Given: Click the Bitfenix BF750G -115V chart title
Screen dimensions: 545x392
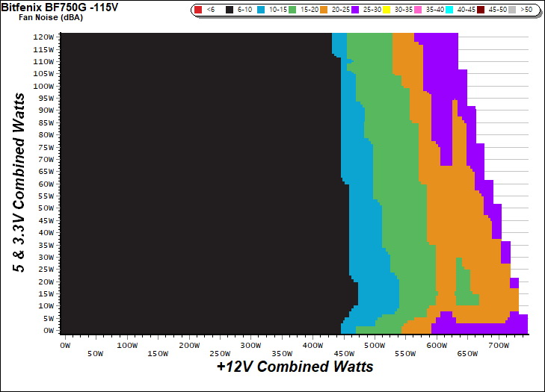Looking at the screenshot, I should (x=61, y=6).
